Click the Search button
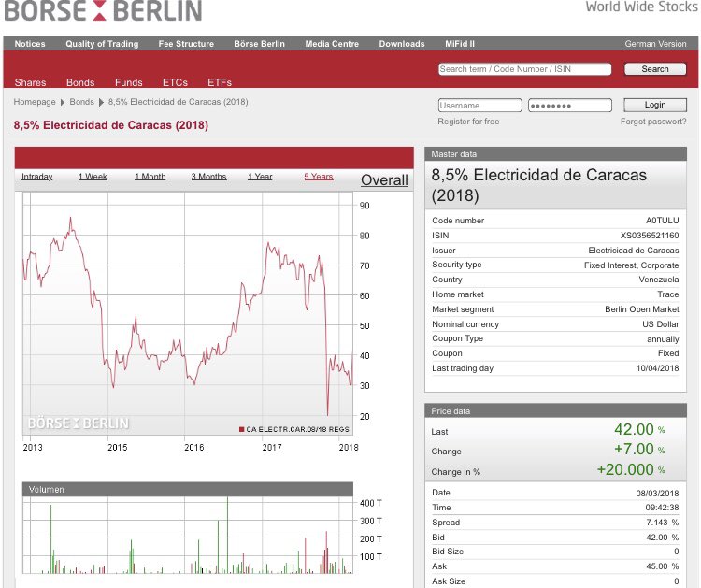 coord(655,69)
